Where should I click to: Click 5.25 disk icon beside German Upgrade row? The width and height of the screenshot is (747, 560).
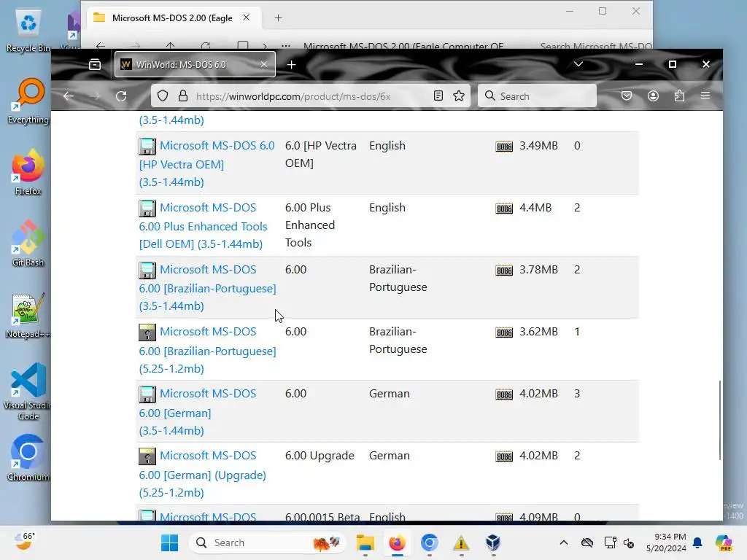point(147,456)
